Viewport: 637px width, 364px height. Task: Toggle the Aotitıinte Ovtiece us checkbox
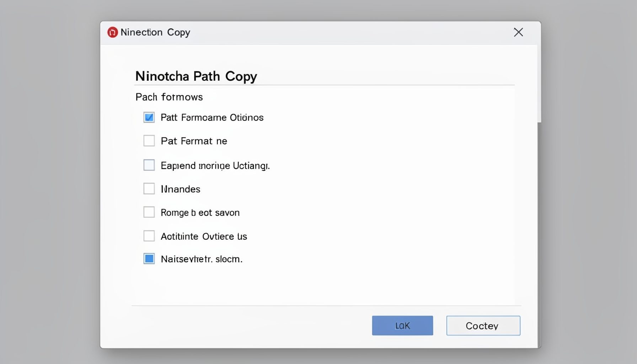click(x=149, y=236)
